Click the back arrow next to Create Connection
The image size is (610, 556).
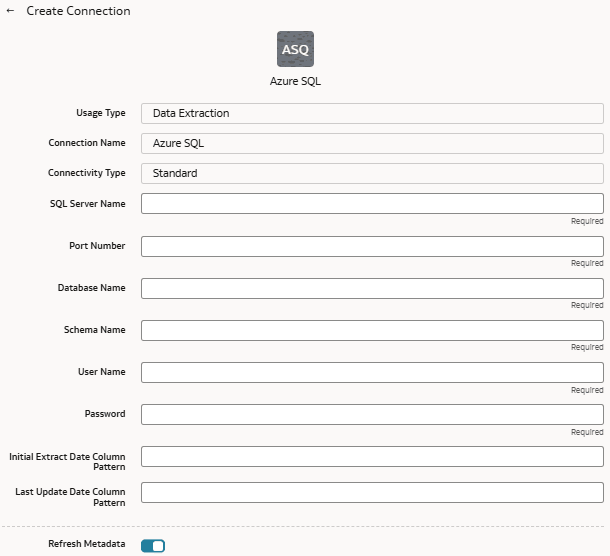coord(11,11)
